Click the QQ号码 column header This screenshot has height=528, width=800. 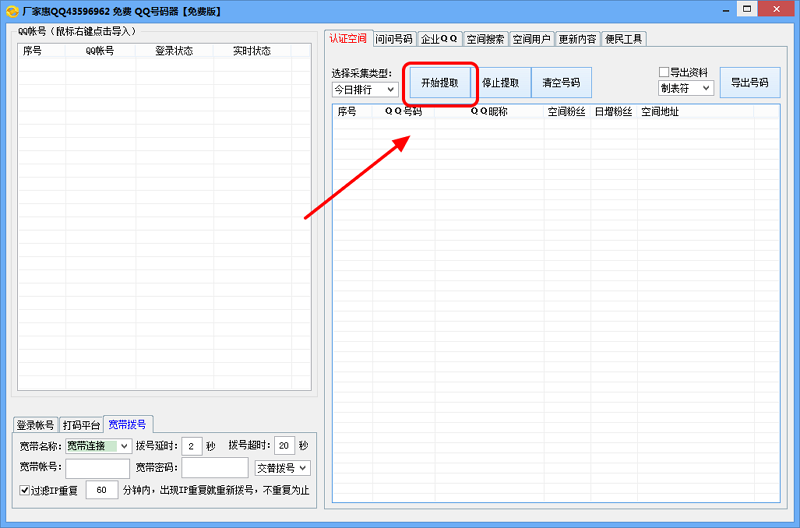coord(404,111)
